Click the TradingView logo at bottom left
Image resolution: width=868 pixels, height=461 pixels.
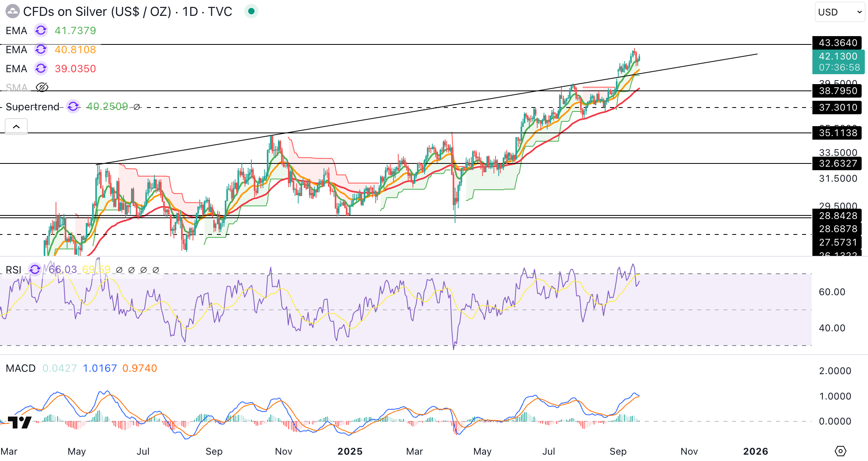[x=20, y=423]
